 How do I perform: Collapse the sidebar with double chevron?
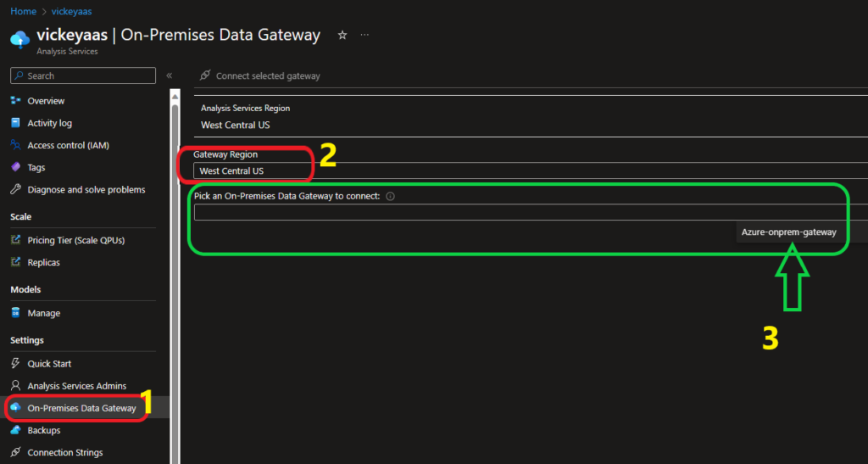point(170,75)
